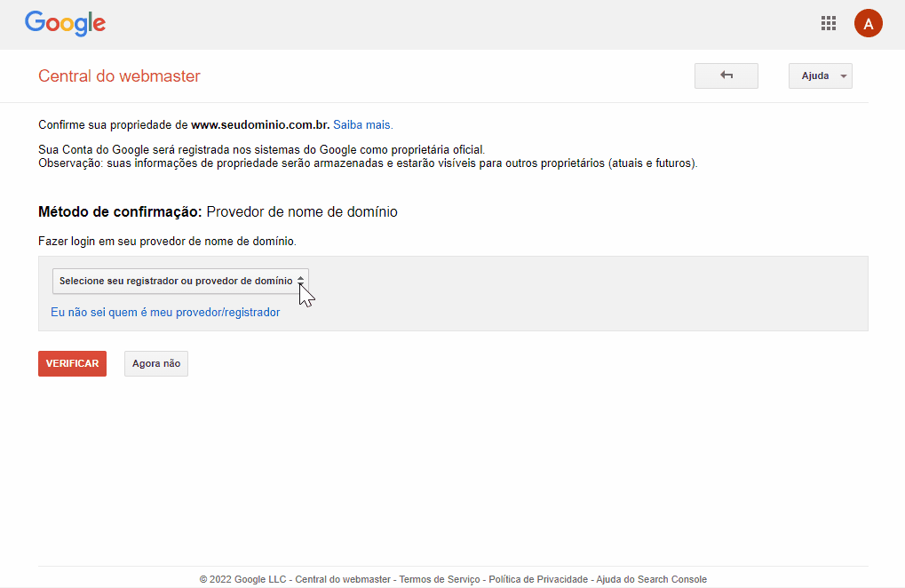905x588 pixels.
Task: Open Política de Privacidade footer link
Action: (538, 579)
